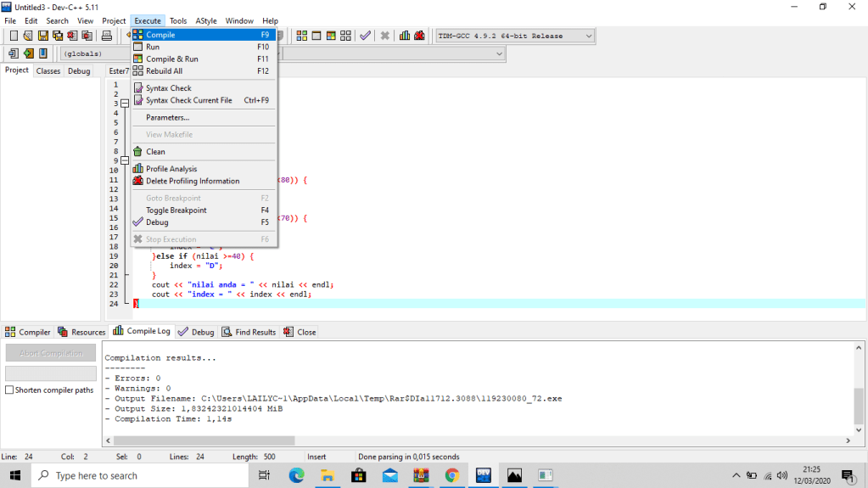Click the compile log horizontal scrollbar
868x488 pixels.
[x=204, y=440]
